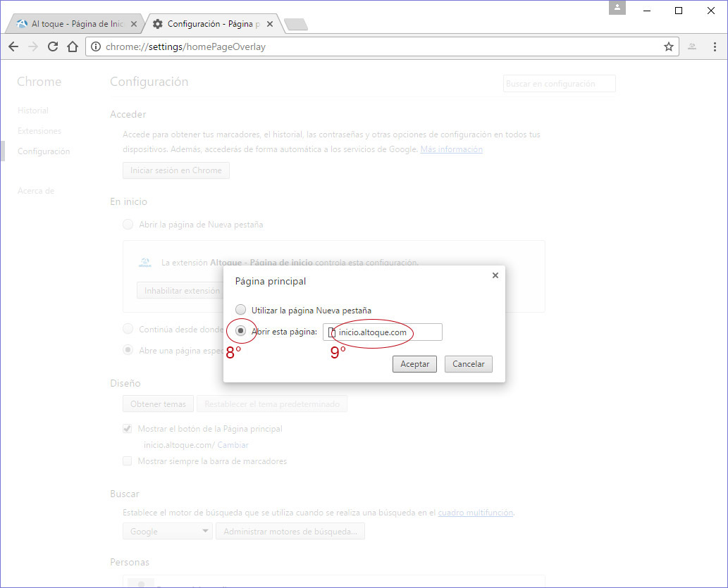Open the home page via house icon
This screenshot has width=728, height=588.
click(73, 46)
